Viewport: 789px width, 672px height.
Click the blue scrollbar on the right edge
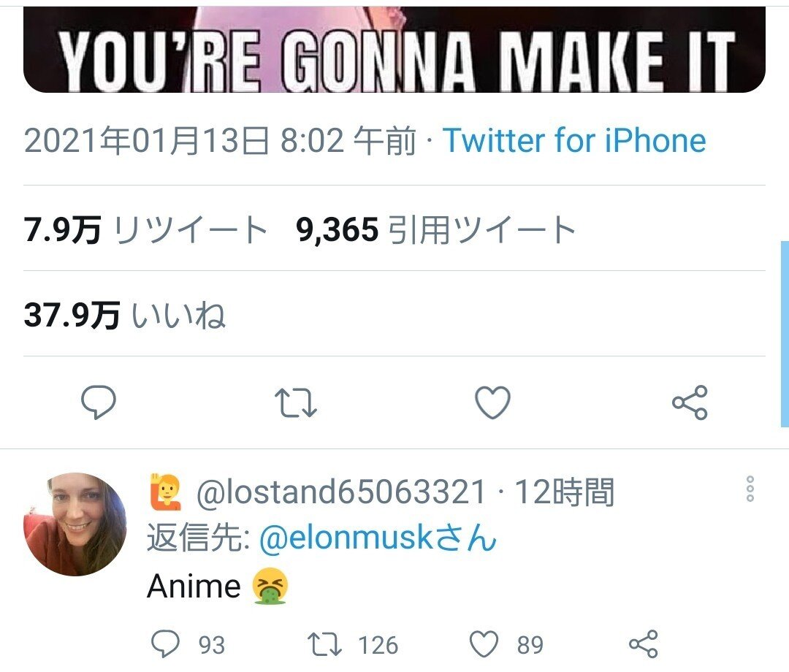785,334
